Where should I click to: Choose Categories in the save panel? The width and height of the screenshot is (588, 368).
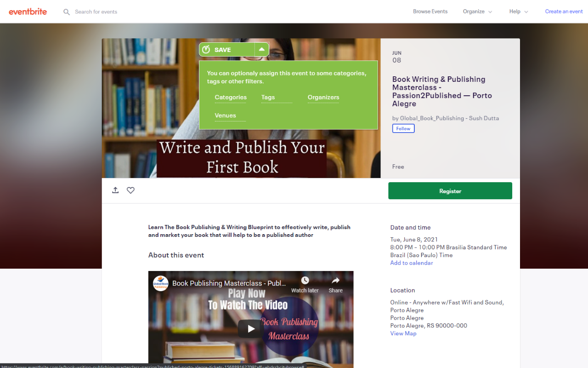tap(231, 98)
